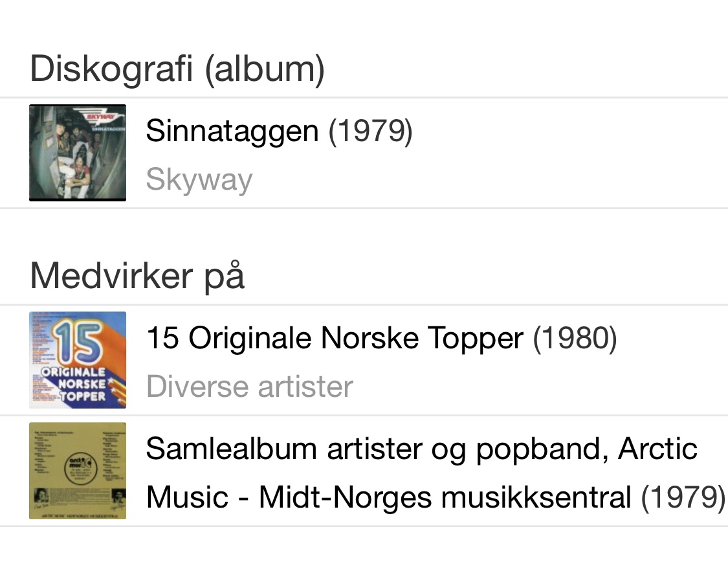The height and width of the screenshot is (562, 728).
Task: Tap the (1980) year beside Norske Topper
Action: tap(575, 338)
